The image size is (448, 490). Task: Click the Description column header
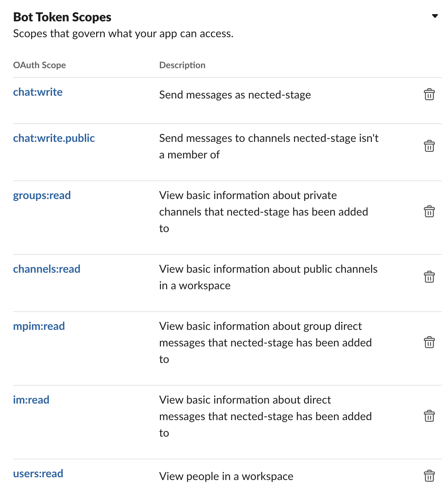[182, 65]
